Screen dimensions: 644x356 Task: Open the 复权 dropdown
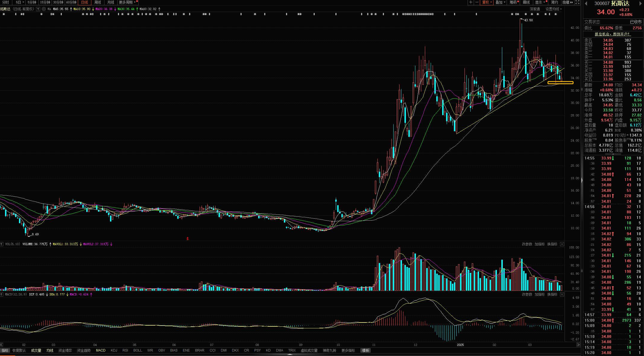(x=487, y=2)
